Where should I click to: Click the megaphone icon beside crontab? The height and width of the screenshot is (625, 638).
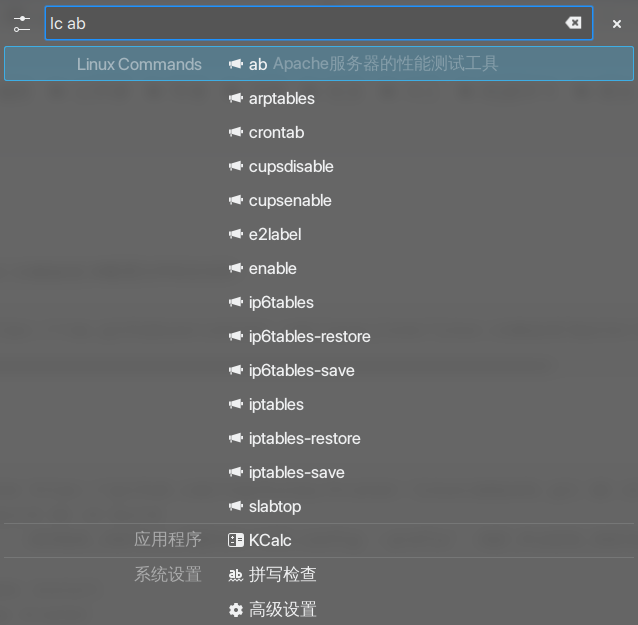coord(236,132)
